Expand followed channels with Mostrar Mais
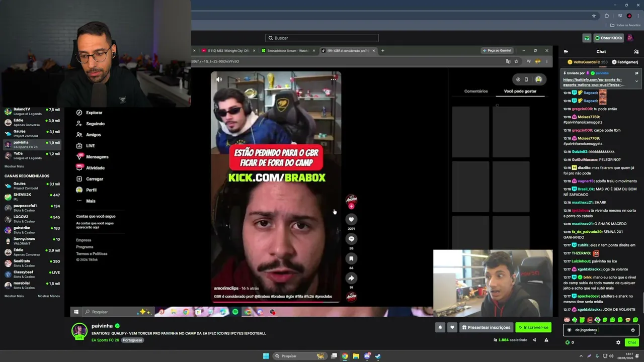This screenshot has height=362, width=644. (14, 166)
